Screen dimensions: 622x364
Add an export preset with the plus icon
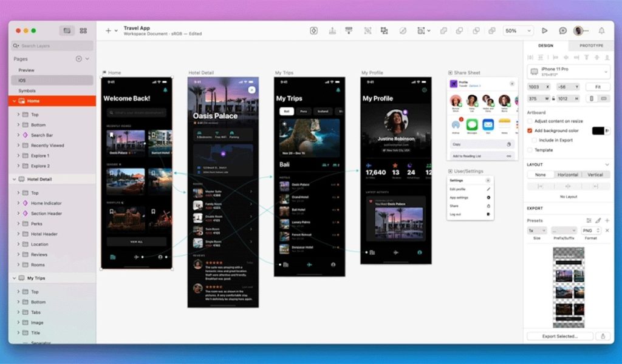[607, 220]
